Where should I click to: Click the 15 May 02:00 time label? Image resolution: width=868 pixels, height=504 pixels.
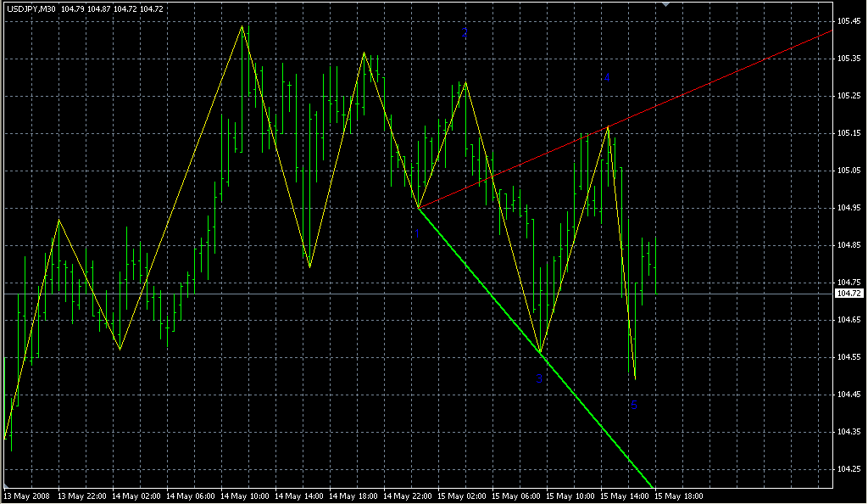(462, 496)
